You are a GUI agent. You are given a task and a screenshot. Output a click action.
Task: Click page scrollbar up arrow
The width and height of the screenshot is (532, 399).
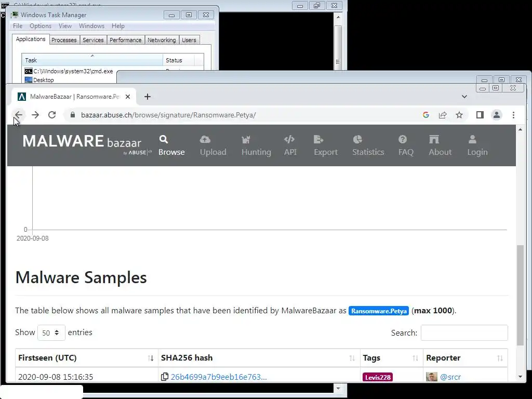(x=520, y=129)
